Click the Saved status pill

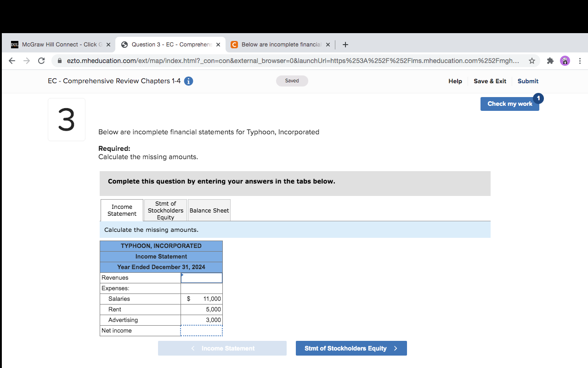click(x=292, y=81)
